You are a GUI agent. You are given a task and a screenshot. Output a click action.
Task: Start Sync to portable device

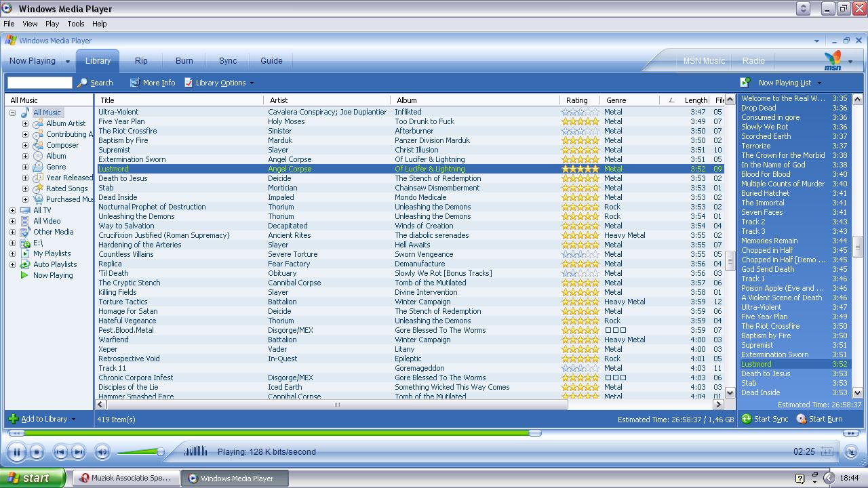coord(765,419)
